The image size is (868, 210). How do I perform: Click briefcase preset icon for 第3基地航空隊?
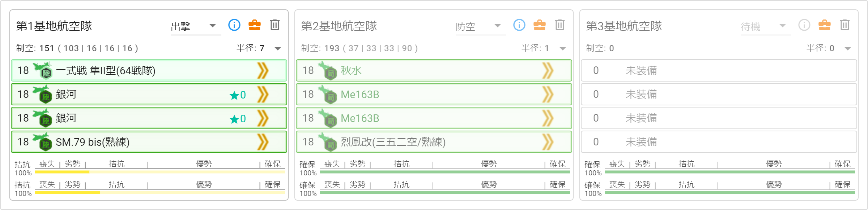tap(825, 25)
